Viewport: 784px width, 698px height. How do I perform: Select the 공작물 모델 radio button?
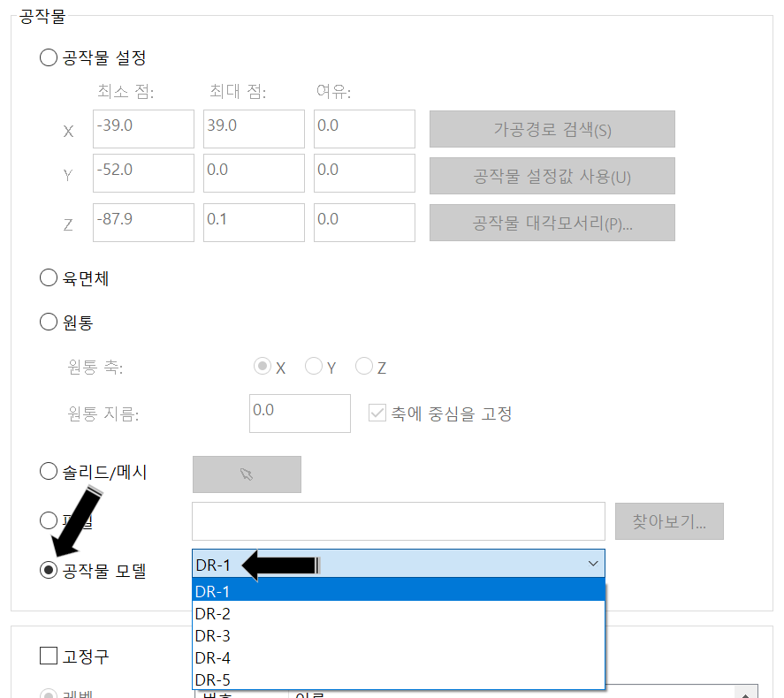[x=49, y=570]
